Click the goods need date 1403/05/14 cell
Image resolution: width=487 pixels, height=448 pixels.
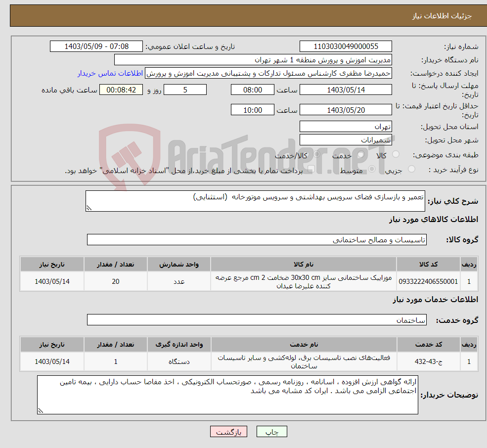52,281
